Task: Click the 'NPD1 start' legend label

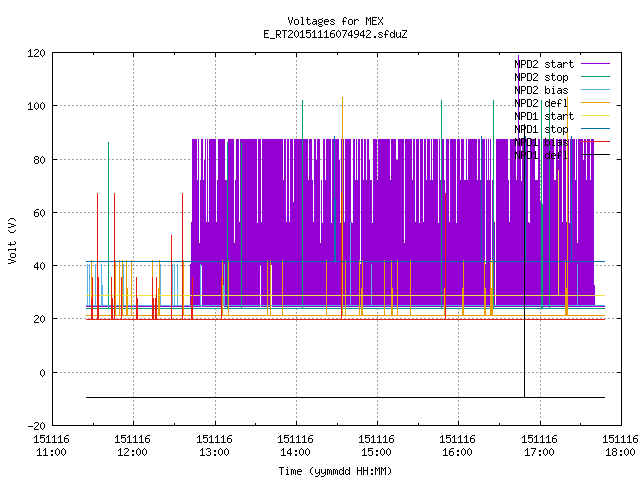Action: pos(544,116)
